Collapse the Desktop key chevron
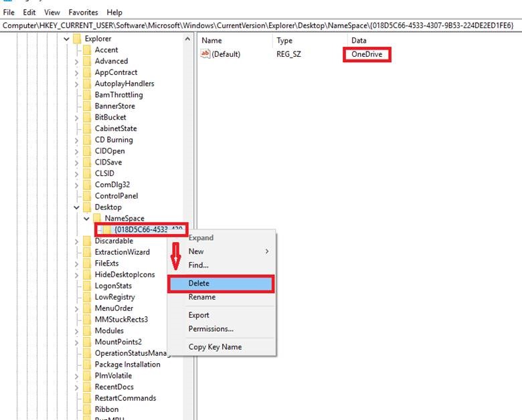This screenshot has height=420, width=522. [76, 207]
